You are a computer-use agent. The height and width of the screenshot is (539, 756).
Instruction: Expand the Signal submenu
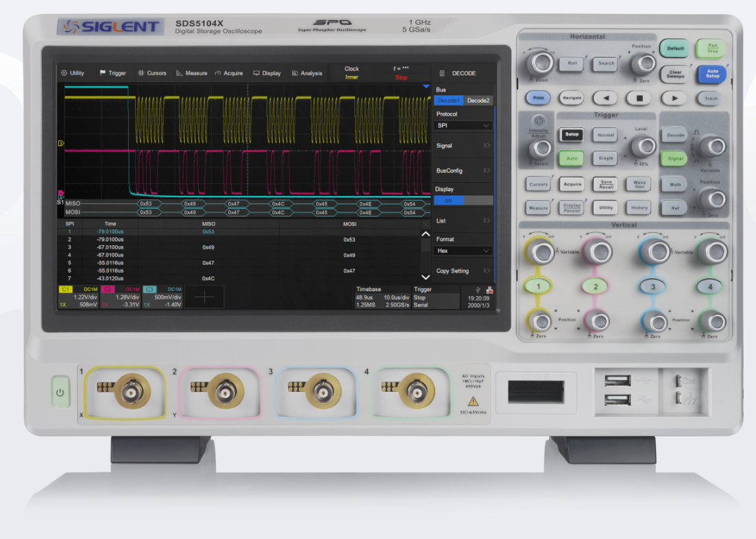[x=463, y=145]
